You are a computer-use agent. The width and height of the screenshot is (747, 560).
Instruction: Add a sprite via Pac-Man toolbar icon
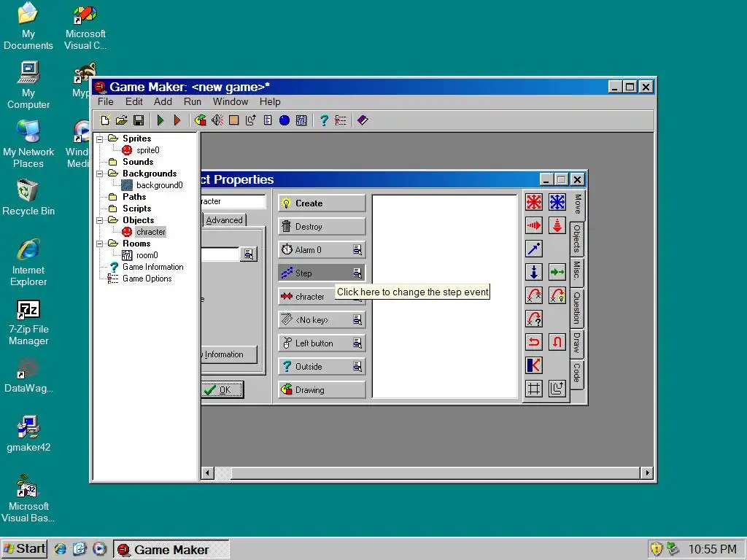201,120
